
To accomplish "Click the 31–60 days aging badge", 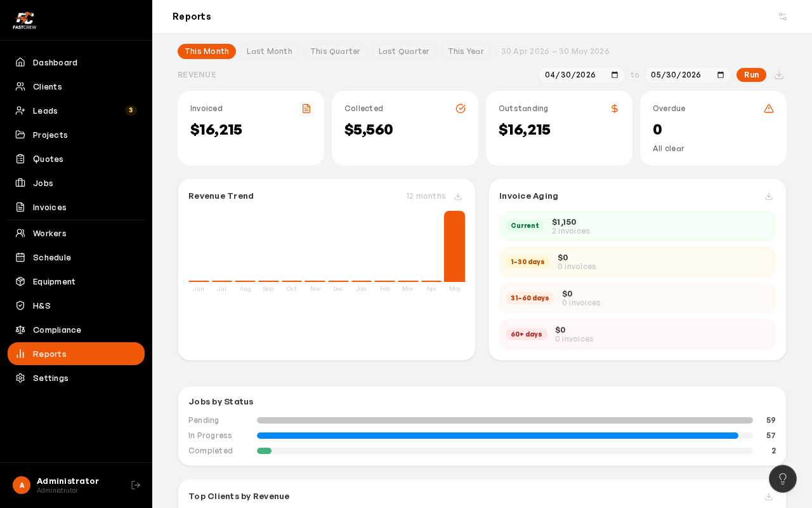I will (530, 298).
